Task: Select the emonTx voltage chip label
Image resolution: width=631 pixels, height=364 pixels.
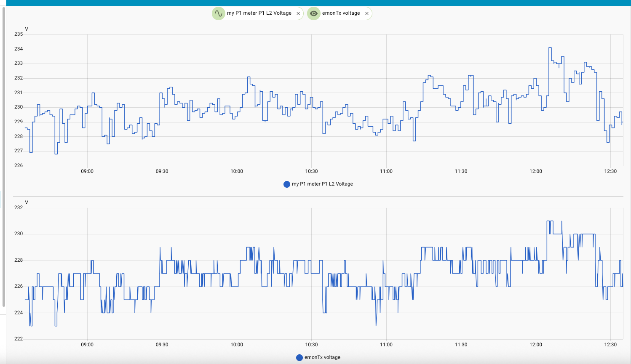Action: (341, 13)
